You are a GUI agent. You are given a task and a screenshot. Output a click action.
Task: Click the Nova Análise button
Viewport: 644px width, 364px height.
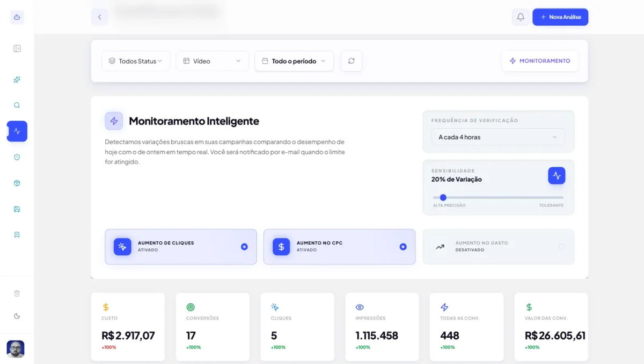tap(560, 17)
